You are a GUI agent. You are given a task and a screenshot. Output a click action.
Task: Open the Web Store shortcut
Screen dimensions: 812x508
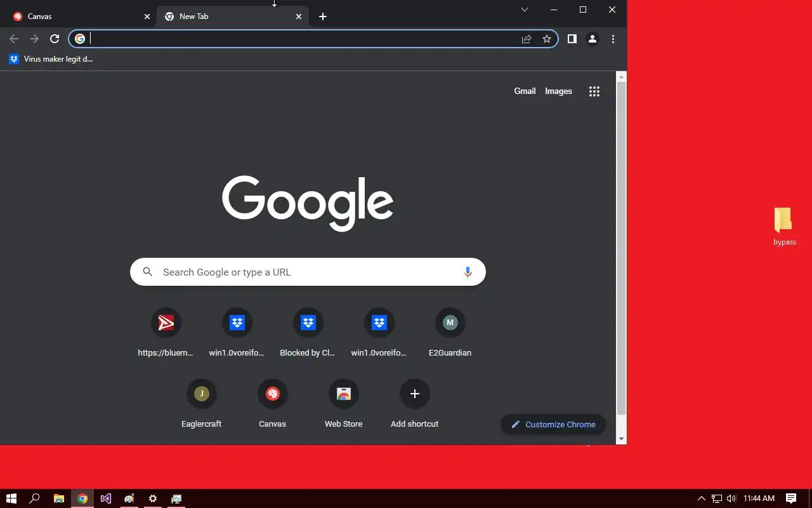click(x=344, y=404)
